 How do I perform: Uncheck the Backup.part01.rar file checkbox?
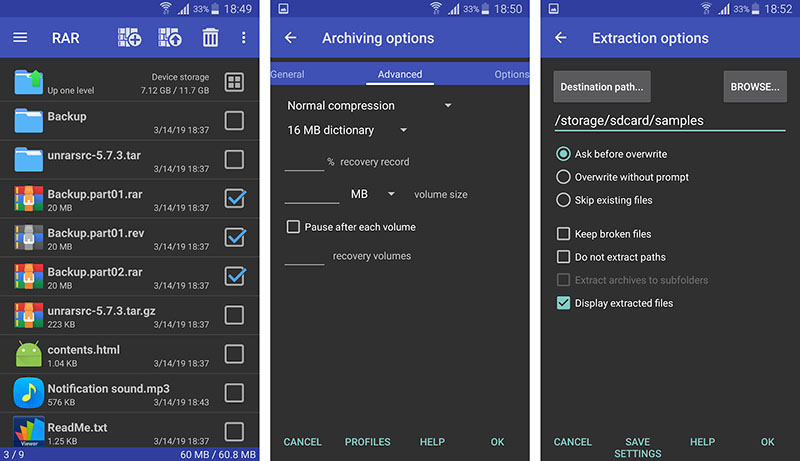click(234, 198)
